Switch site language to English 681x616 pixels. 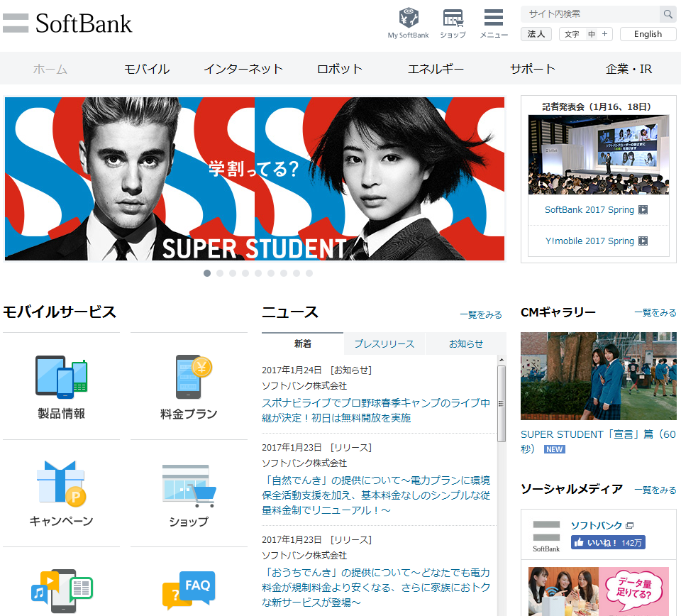click(648, 34)
